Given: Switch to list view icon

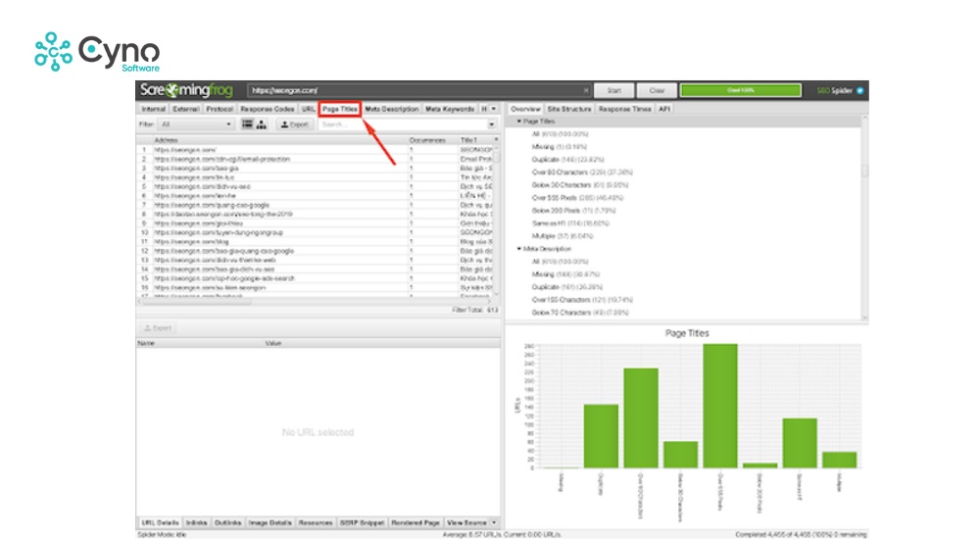Looking at the screenshot, I should tap(248, 124).
